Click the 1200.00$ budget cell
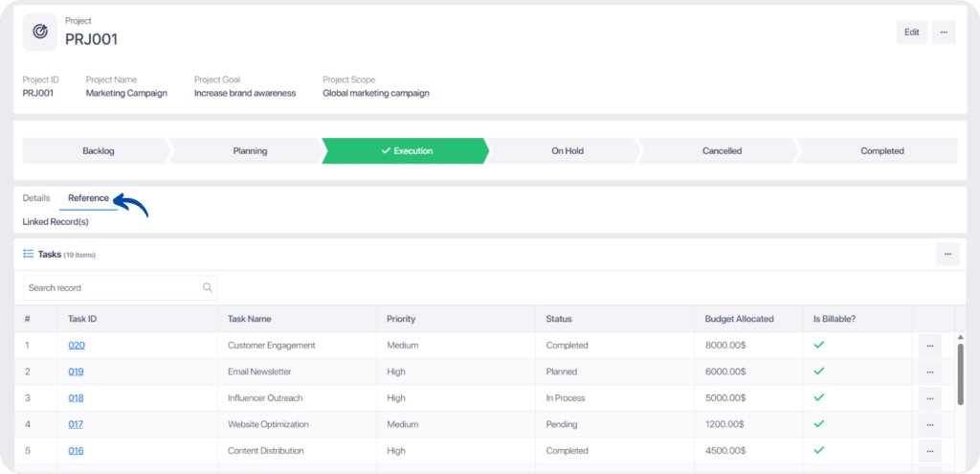 coord(724,424)
